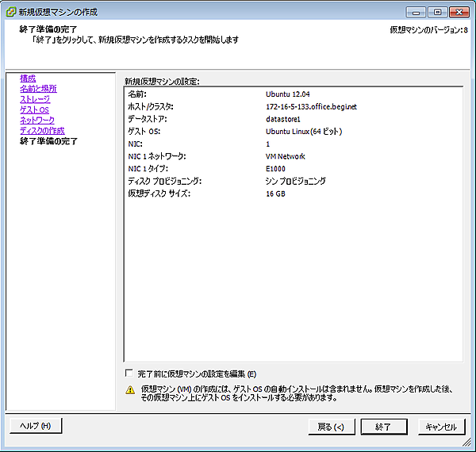
Task: Go to the 構成 step link
Action: [x=28, y=79]
